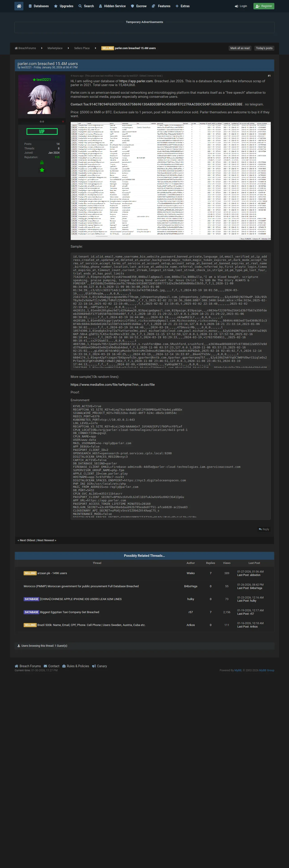Click the Mark all as read button

240,48
